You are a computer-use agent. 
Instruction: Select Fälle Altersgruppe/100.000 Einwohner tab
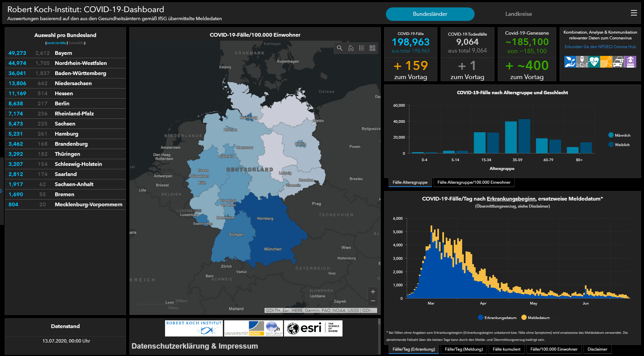[474, 182]
